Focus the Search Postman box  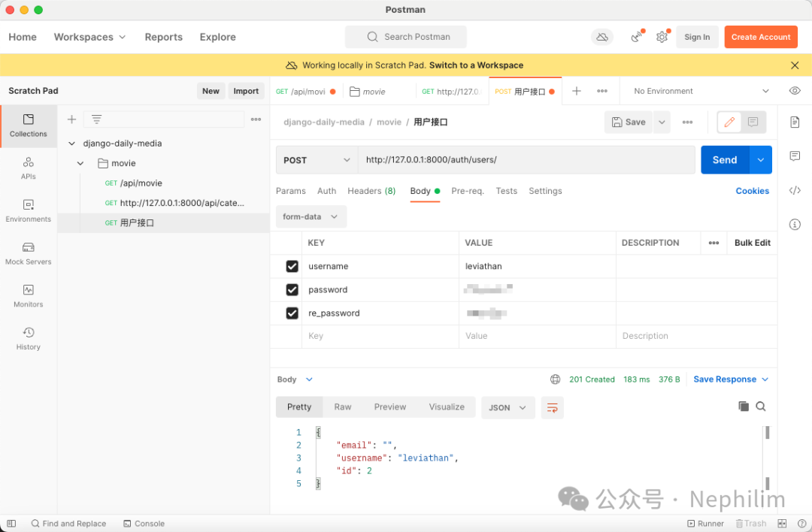click(x=406, y=37)
